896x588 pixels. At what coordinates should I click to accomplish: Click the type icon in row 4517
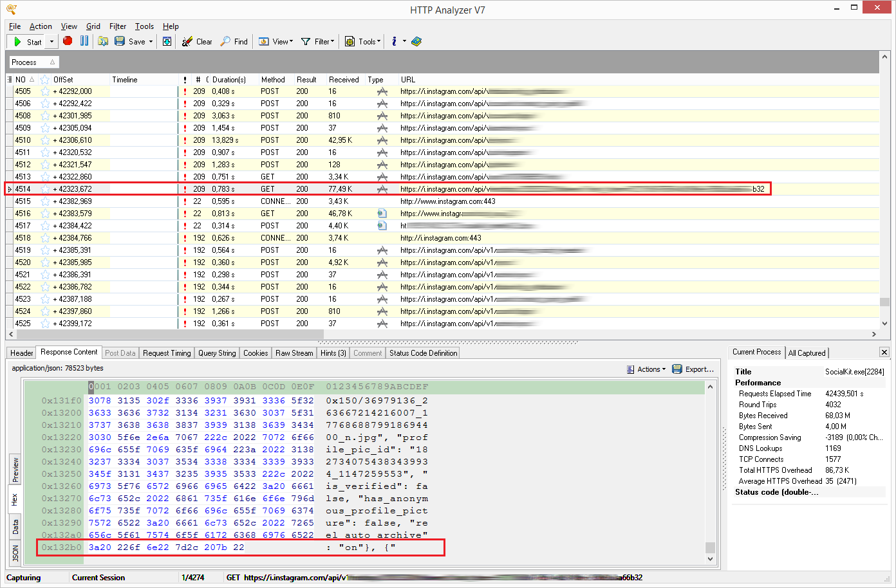pos(382,226)
